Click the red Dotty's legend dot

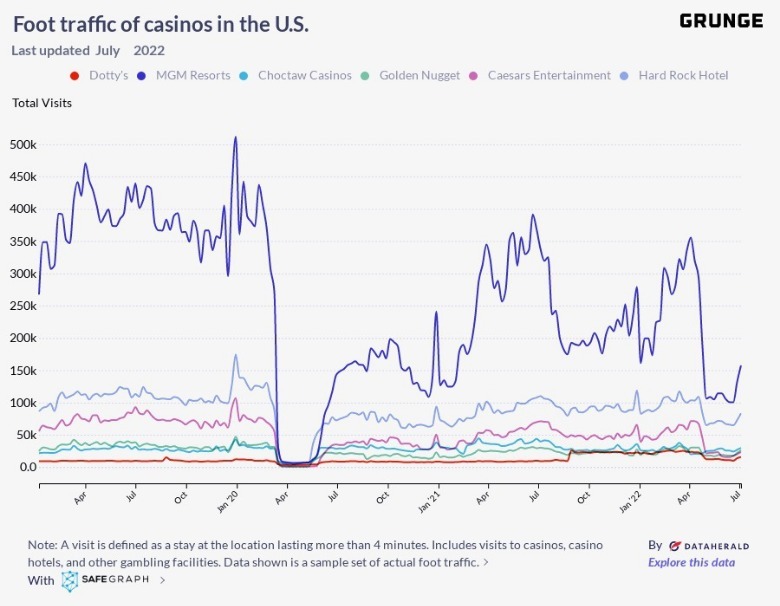[x=73, y=76]
